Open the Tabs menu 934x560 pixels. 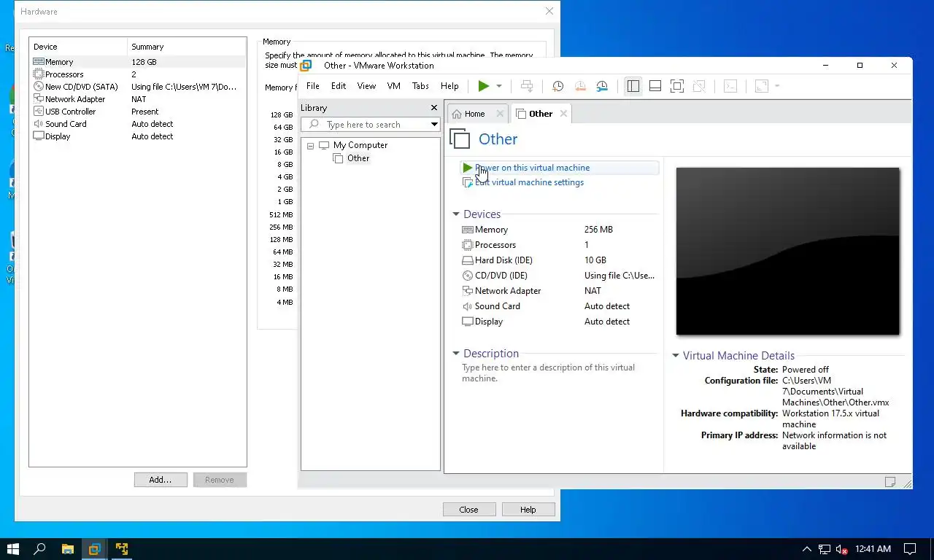(420, 86)
